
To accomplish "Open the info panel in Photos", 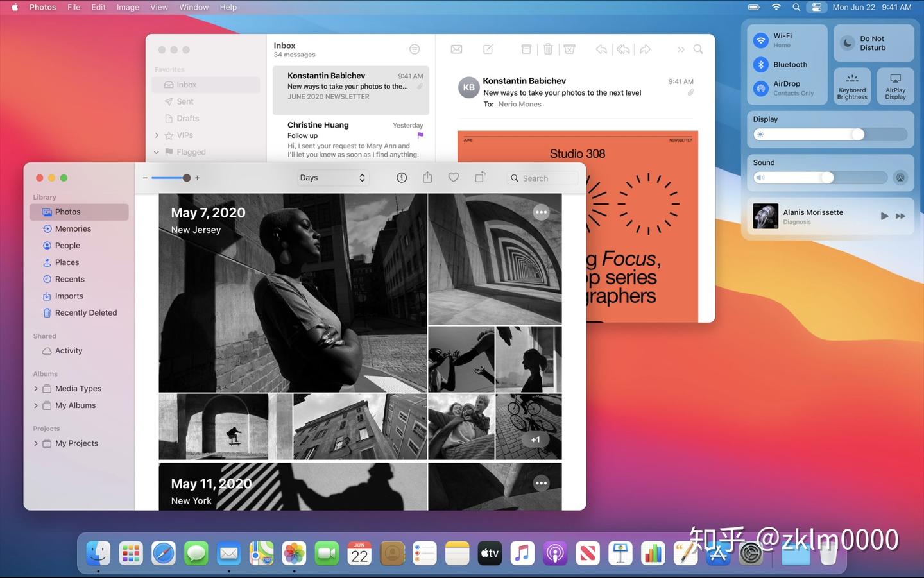I will pos(402,177).
